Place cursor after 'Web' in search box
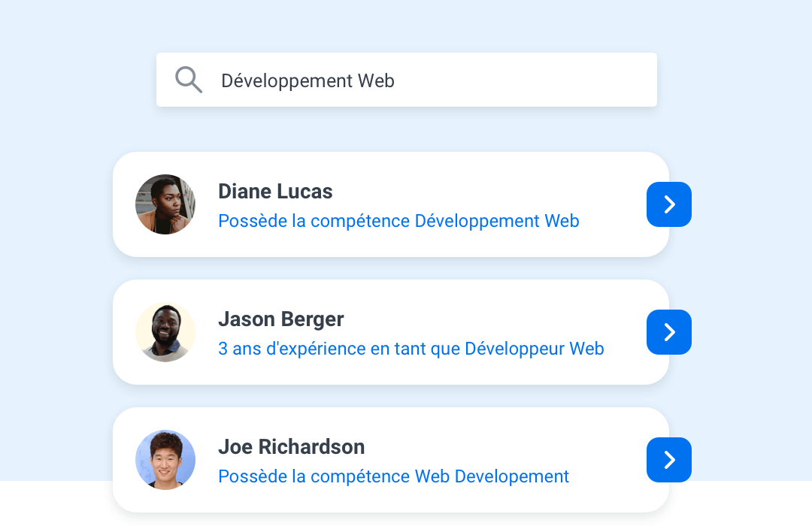 (395, 80)
